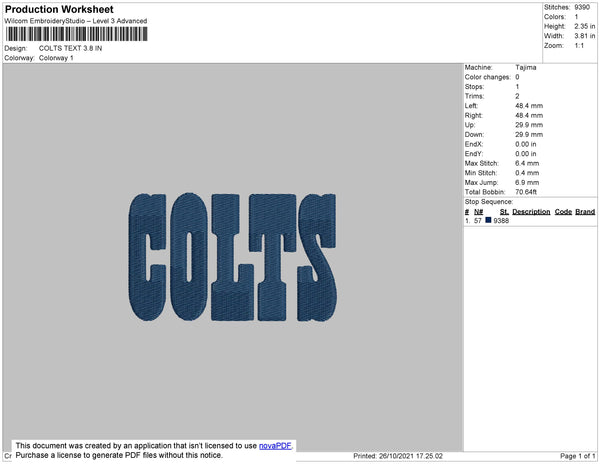Select the Tajima machine value
The width and height of the screenshot is (600, 464).
526,67
